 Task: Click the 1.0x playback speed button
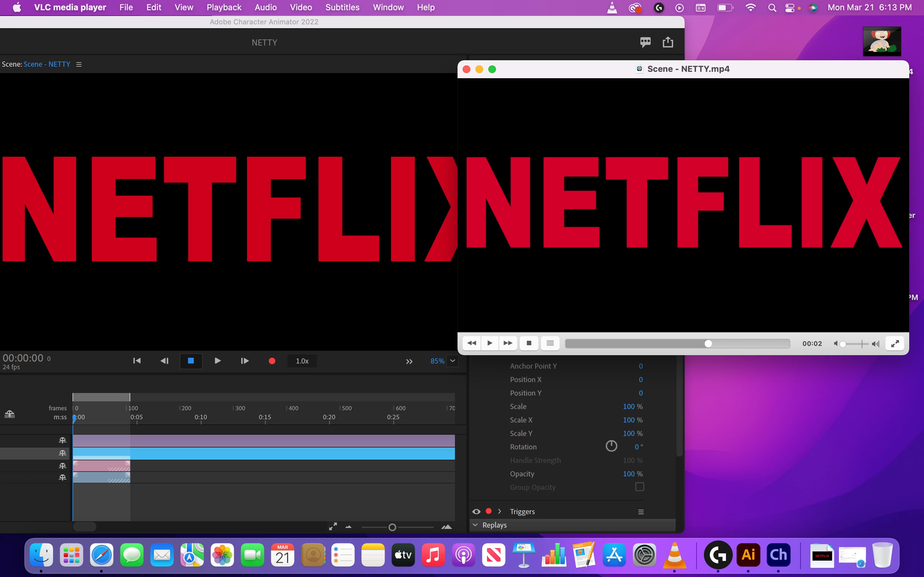tap(302, 361)
